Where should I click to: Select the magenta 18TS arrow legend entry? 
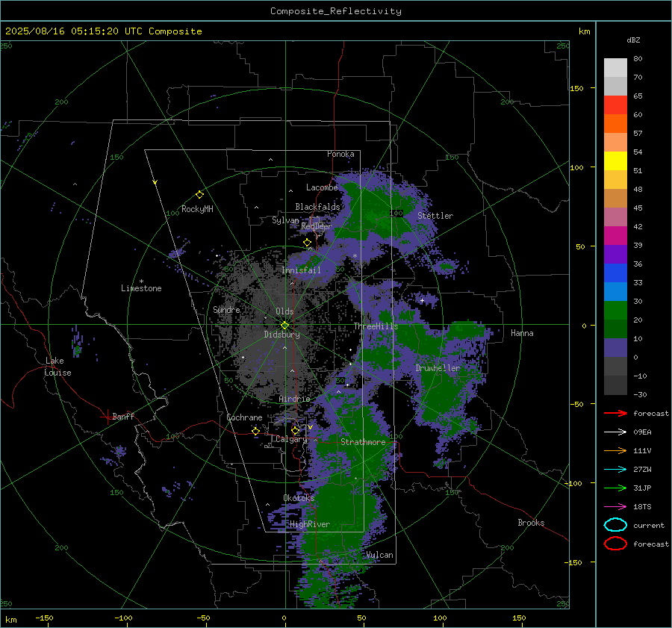click(615, 507)
